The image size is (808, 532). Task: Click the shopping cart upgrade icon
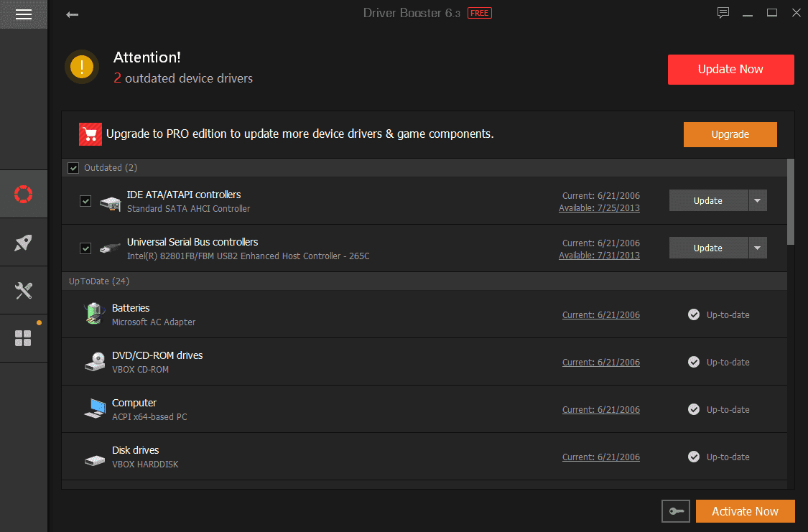[90, 134]
